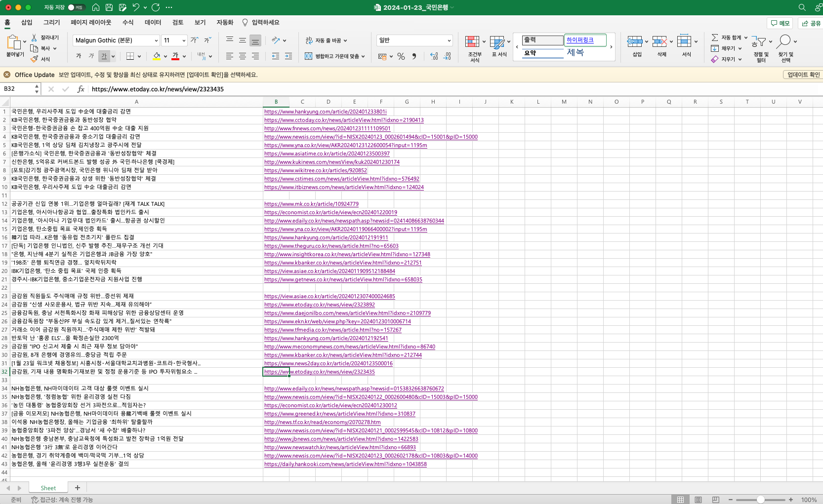Open the undo history dropdown arrow
Image resolution: width=823 pixels, height=504 pixels.
click(145, 7)
